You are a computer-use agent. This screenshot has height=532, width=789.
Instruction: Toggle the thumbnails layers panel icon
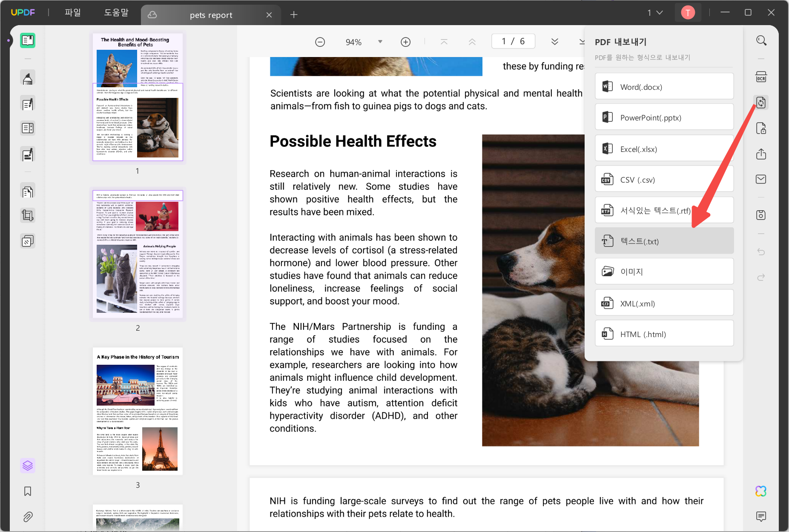pos(28,466)
